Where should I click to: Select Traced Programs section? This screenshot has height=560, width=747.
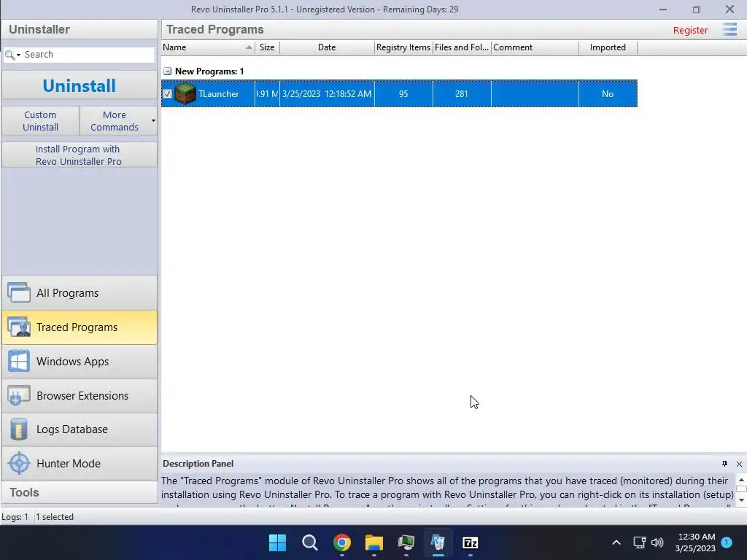point(79,327)
